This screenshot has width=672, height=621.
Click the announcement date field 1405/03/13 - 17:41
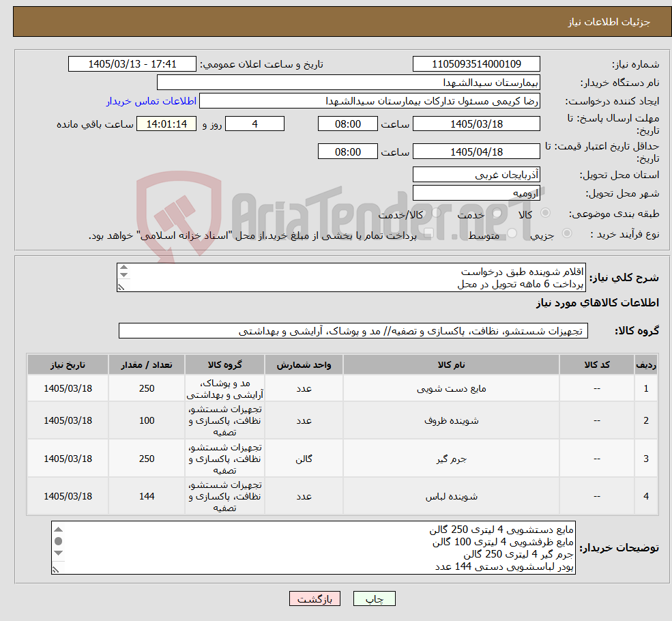[x=132, y=64]
